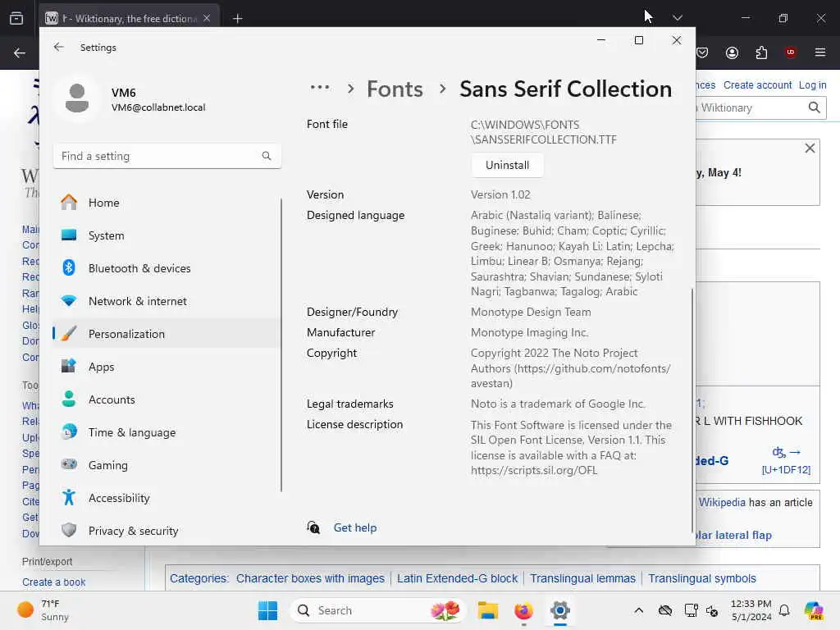Screen dimensions: 840x630
Task: Open the Get help link
Action: tap(354, 527)
